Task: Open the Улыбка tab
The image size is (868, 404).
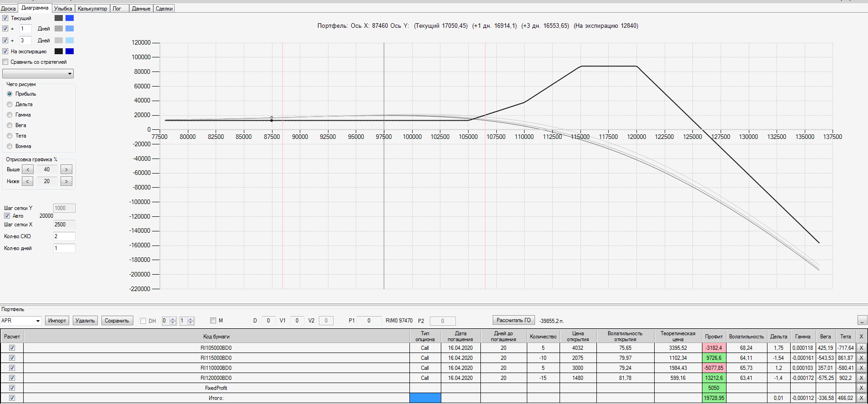Action: click(x=63, y=9)
